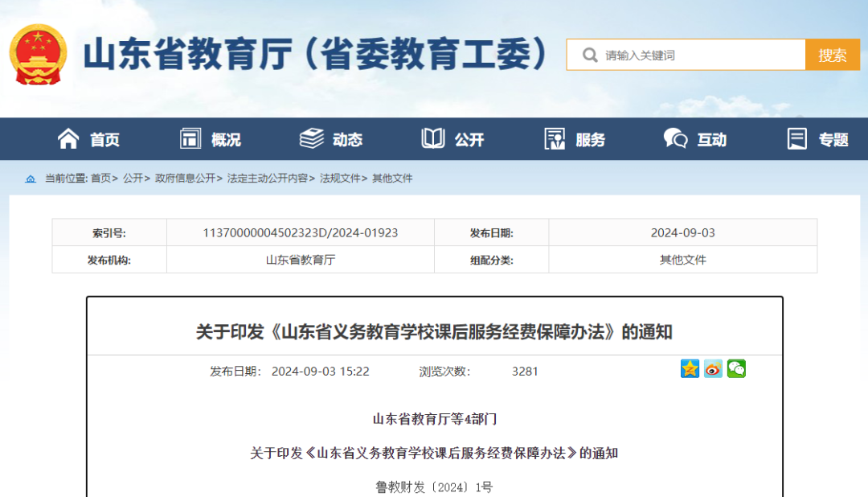Click the 组配分类: label cell
Viewport: 868px width, 497px height.
[x=492, y=260]
